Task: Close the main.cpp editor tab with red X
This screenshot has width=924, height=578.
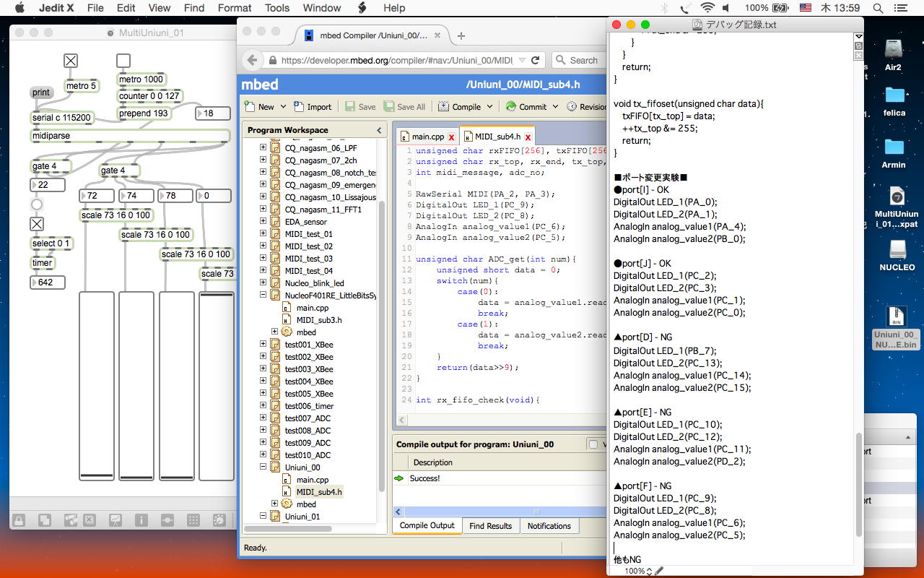Action: [451, 137]
